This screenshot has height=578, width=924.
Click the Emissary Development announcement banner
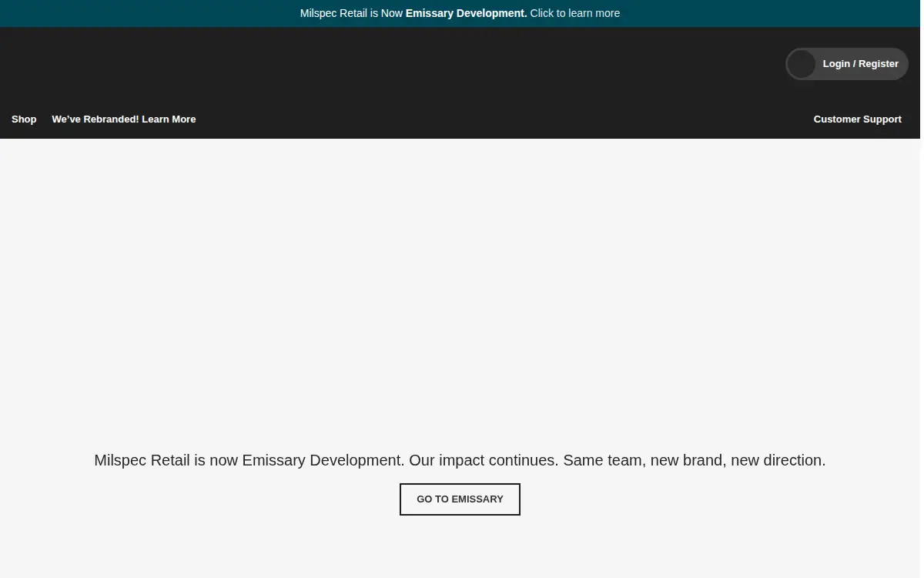point(460,13)
